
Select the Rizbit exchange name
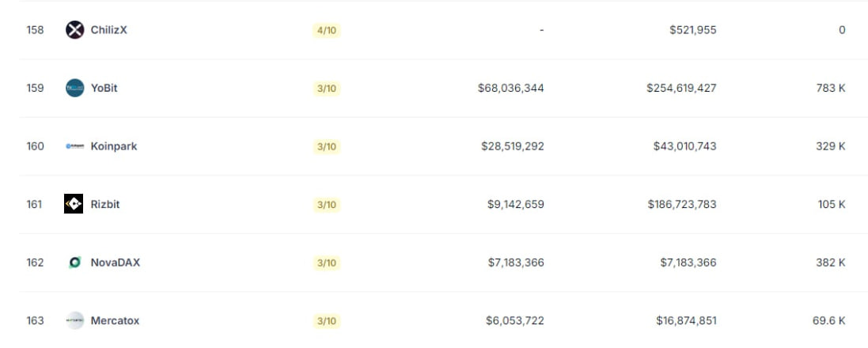(105, 204)
